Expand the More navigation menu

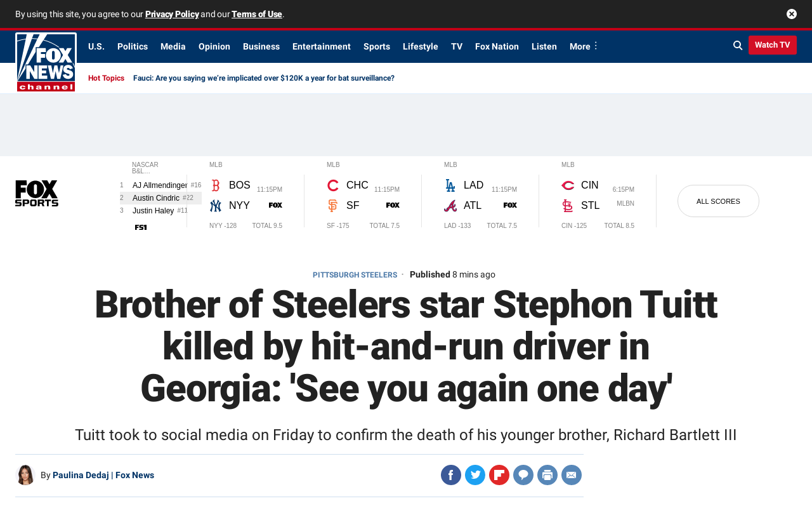click(584, 46)
